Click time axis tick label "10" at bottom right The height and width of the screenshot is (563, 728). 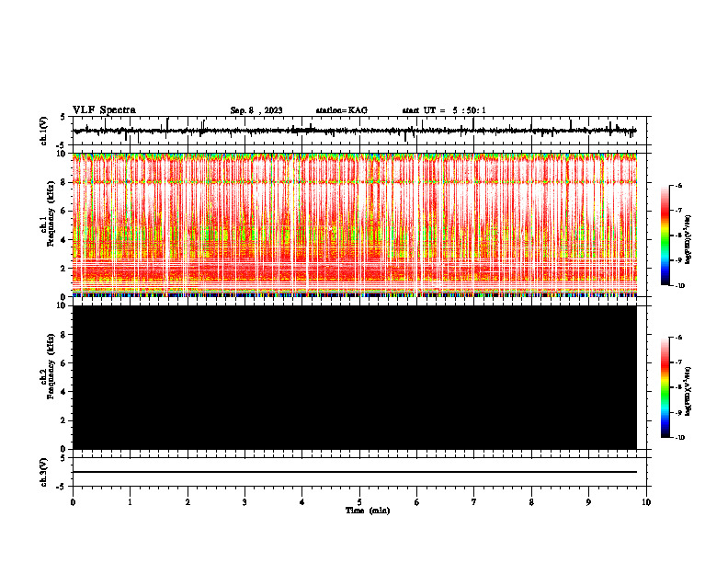(x=646, y=502)
